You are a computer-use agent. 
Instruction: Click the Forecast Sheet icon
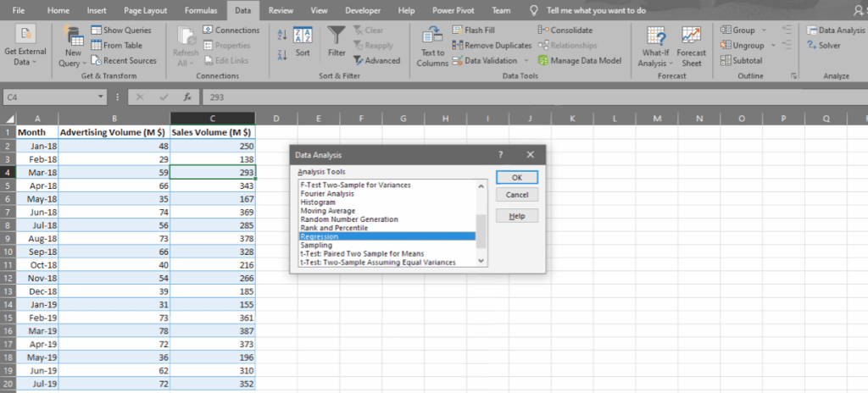[692, 46]
